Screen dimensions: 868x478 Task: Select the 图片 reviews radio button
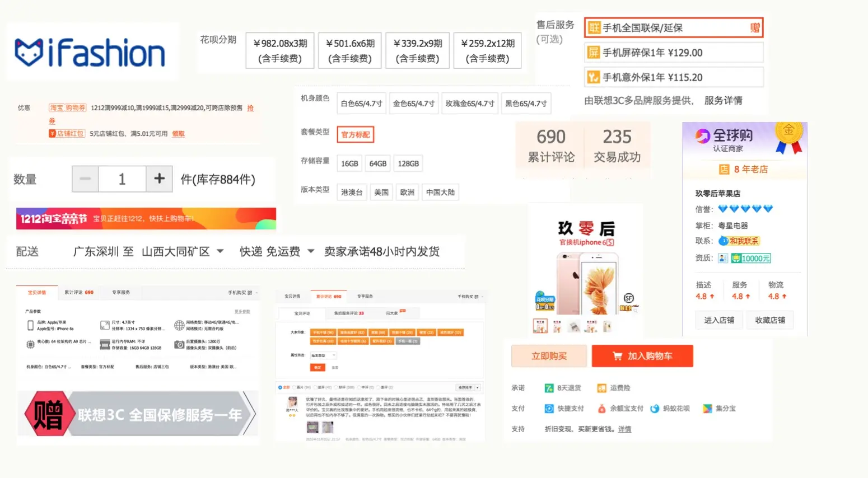click(293, 387)
